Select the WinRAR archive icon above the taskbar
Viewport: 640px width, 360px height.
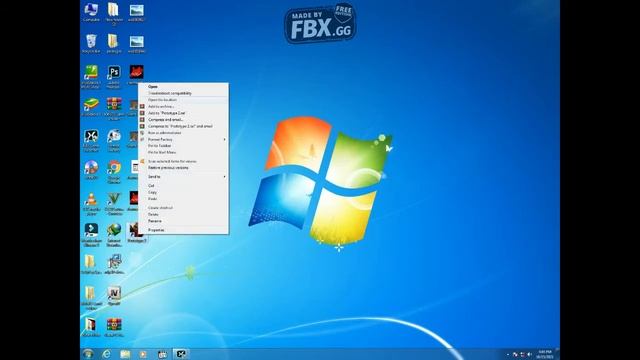coord(114,327)
